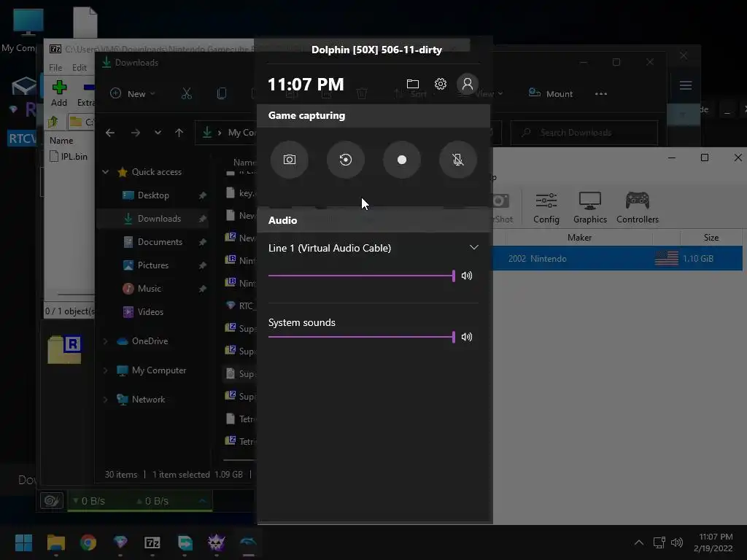This screenshot has height=560, width=747.
Task: Select IPL.bin in 7-Zip file list
Action: point(69,156)
